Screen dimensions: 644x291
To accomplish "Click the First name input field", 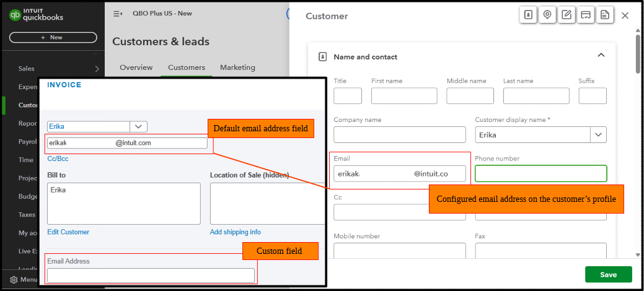I will point(404,95).
